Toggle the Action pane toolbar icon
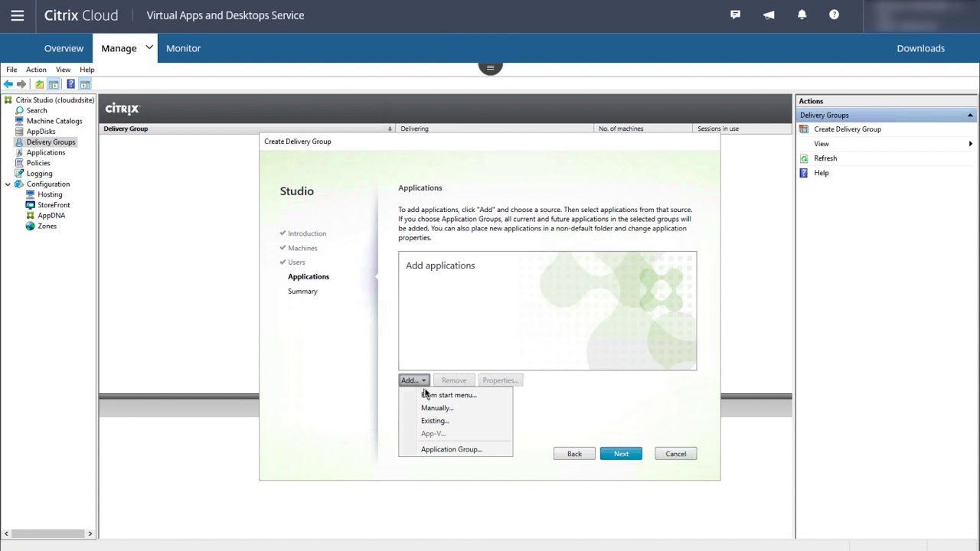The image size is (980, 551). pos(85,84)
